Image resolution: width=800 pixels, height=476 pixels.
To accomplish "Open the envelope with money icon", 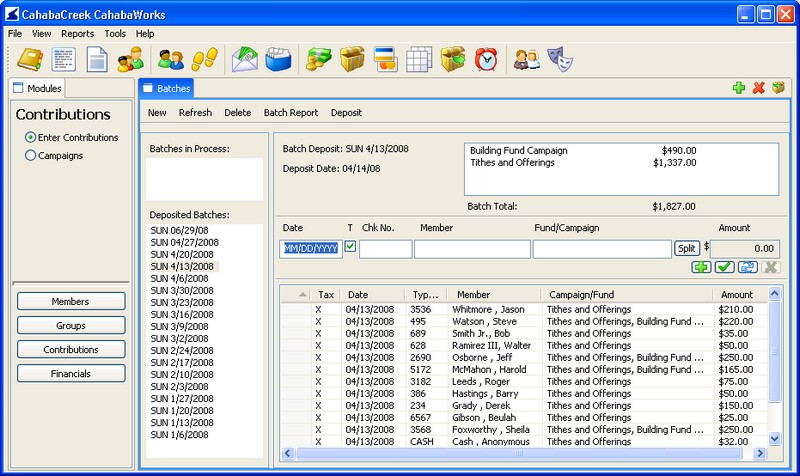I will [x=243, y=58].
